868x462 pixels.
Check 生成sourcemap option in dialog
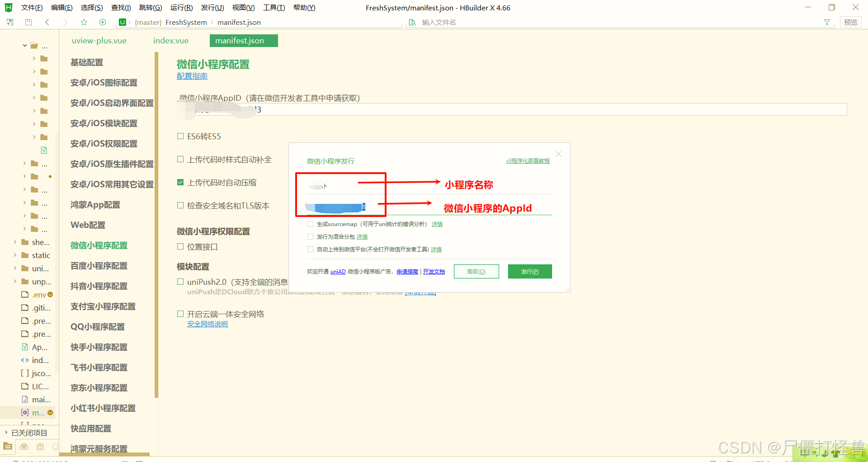click(x=310, y=224)
